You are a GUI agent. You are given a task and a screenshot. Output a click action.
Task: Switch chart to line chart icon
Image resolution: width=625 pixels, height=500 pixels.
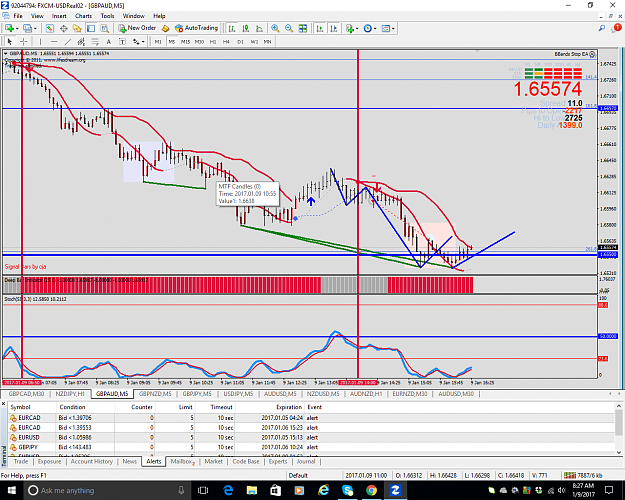click(259, 28)
